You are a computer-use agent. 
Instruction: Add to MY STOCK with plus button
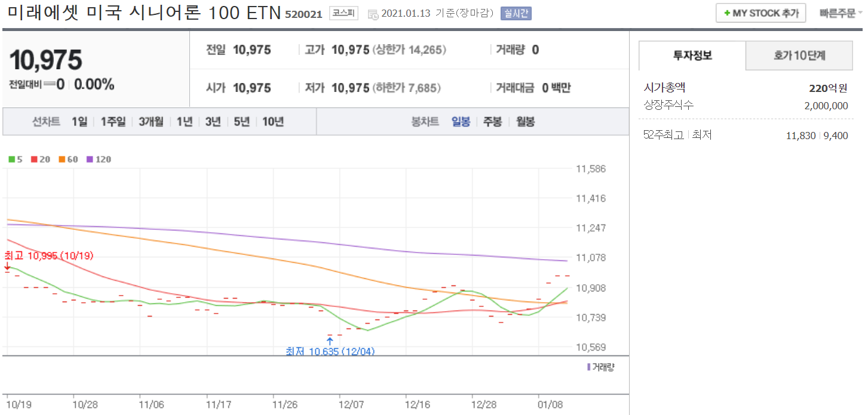(x=760, y=13)
